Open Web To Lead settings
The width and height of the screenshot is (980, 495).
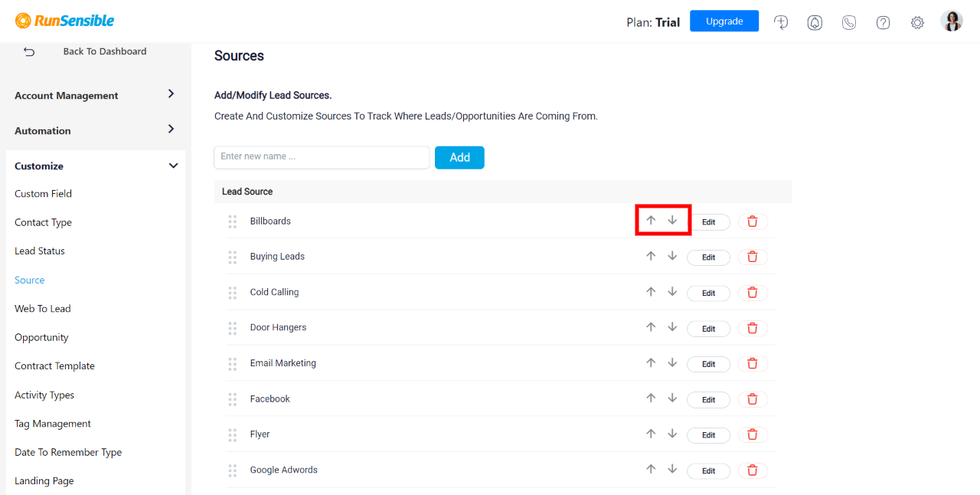(x=43, y=309)
